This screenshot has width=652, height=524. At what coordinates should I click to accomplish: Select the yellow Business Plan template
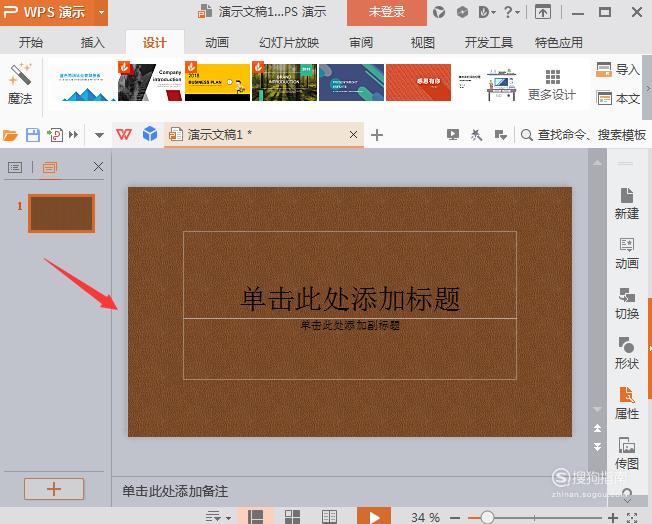(217, 82)
